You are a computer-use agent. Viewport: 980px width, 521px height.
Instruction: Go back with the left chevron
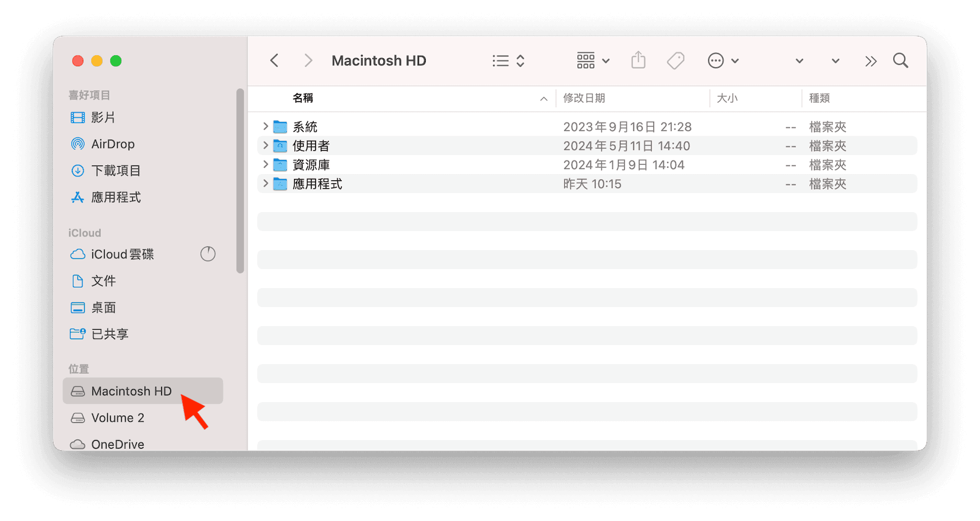pos(274,61)
